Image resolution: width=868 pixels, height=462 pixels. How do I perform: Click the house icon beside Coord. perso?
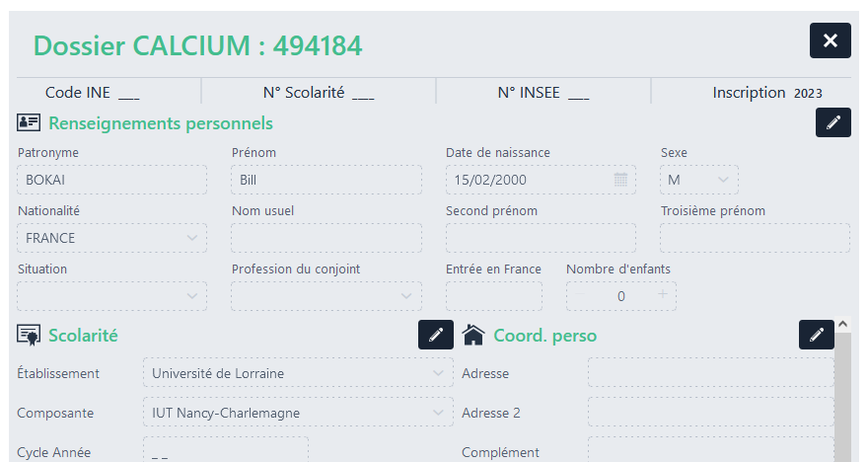(x=473, y=335)
